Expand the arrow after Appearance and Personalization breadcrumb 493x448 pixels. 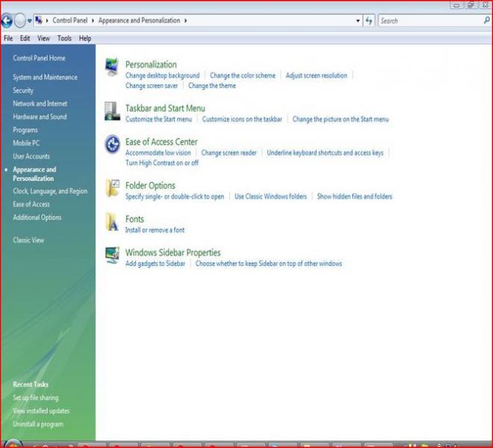[x=185, y=21]
